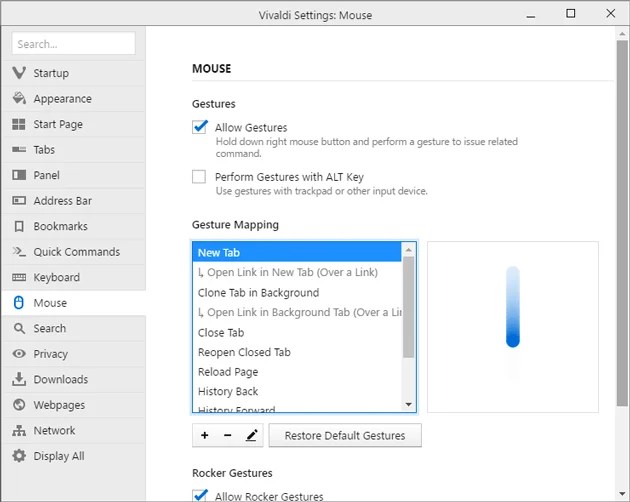This screenshot has width=630, height=502.
Task: Click the Panel icon in sidebar
Action: tap(19, 175)
